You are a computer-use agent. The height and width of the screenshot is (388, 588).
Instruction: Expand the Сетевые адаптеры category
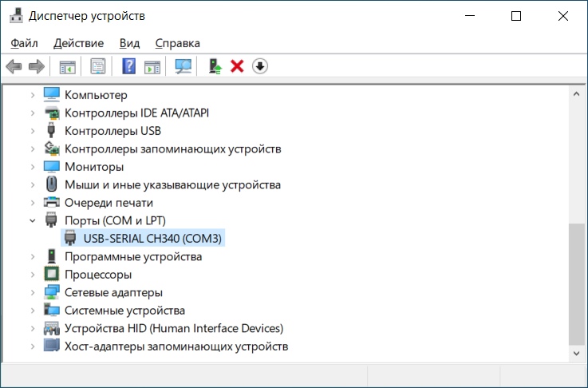33,292
